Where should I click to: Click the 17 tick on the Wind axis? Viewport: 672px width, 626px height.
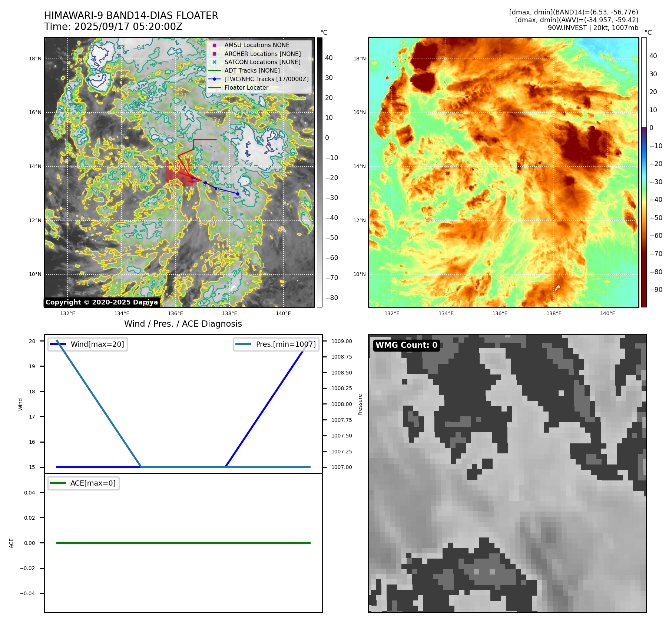(32, 417)
